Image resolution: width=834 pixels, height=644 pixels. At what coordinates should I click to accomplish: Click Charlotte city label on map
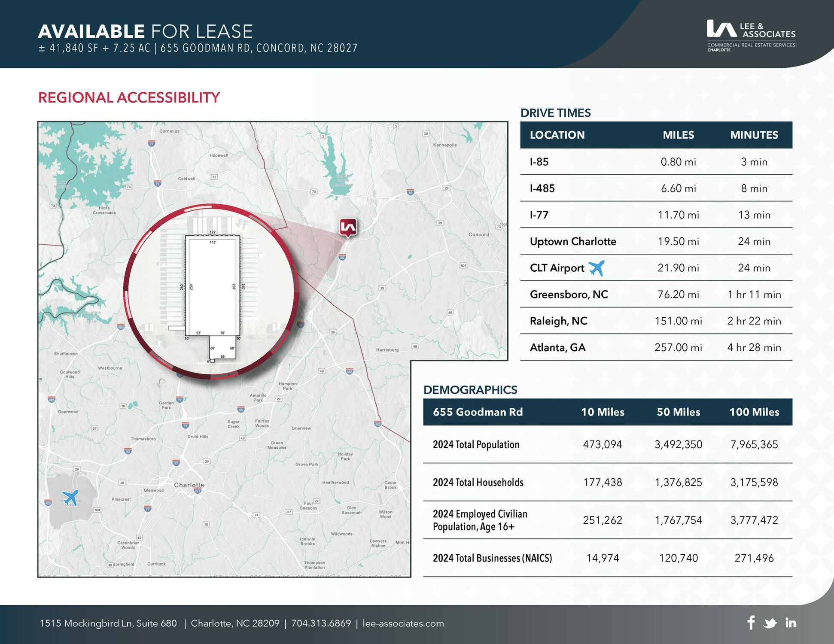[x=189, y=485]
